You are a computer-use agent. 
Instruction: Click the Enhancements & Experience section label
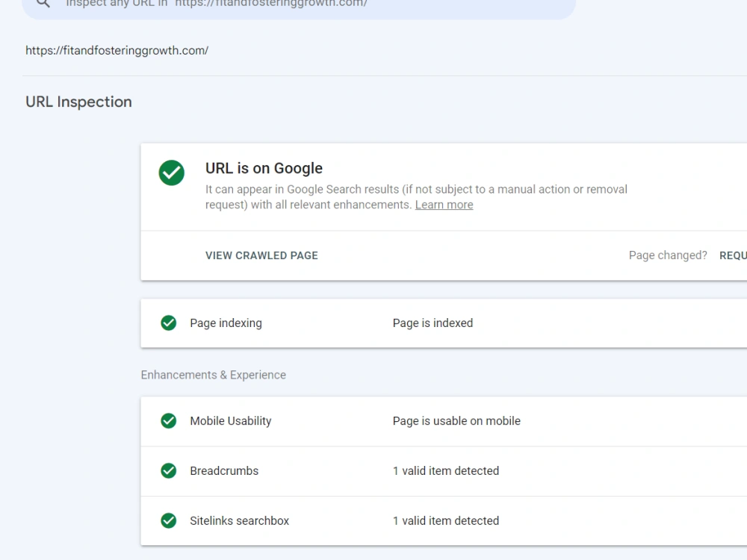point(214,376)
